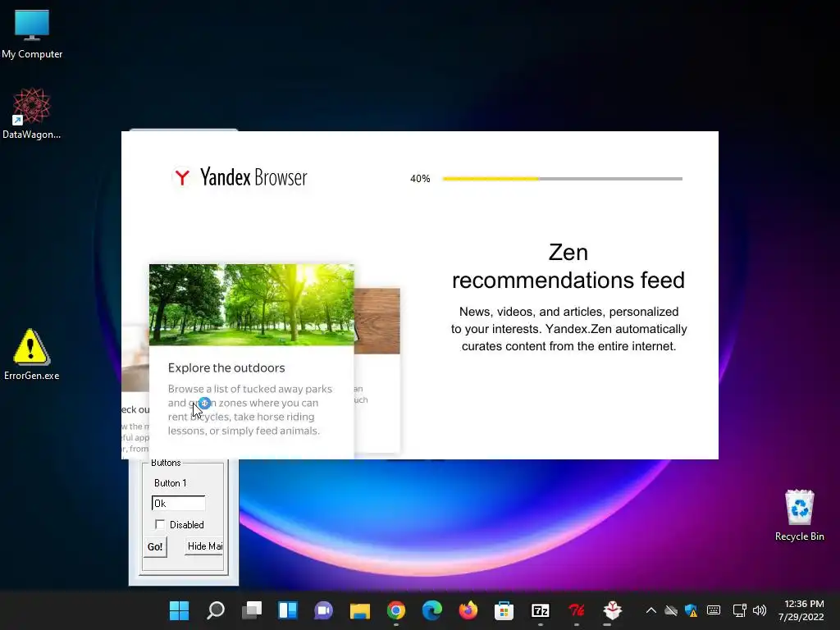Open the Windows Start menu
This screenshot has width=840, height=630.
click(179, 610)
